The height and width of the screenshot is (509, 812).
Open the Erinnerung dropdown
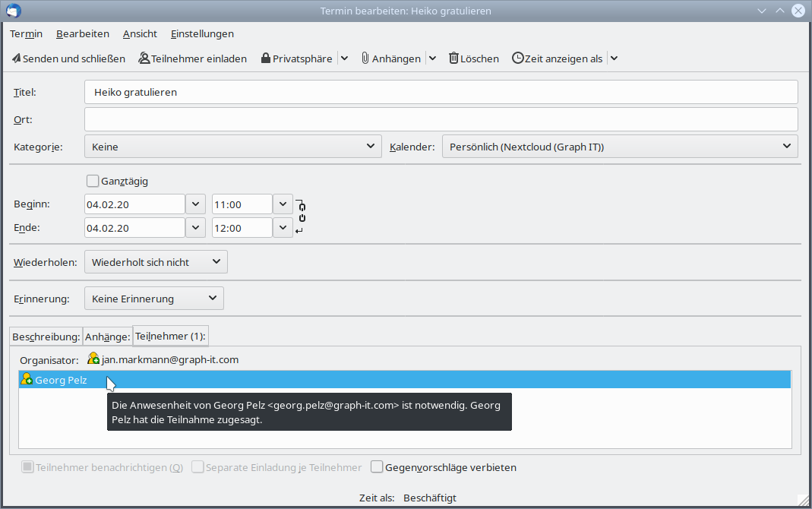pyautogui.click(x=153, y=299)
